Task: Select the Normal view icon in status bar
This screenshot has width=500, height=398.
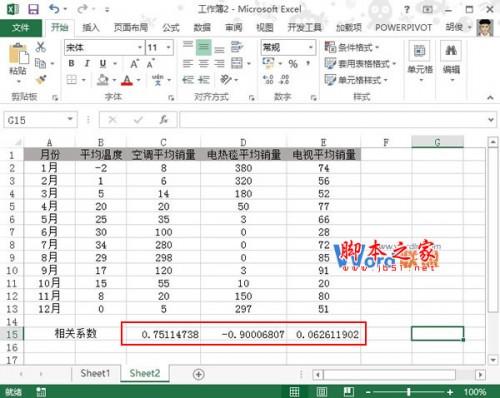Action: click(x=294, y=392)
